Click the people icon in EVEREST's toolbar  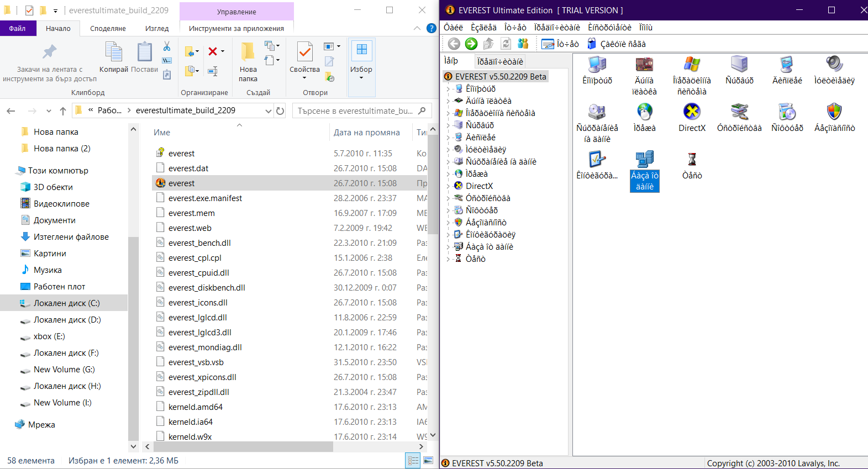coord(523,44)
